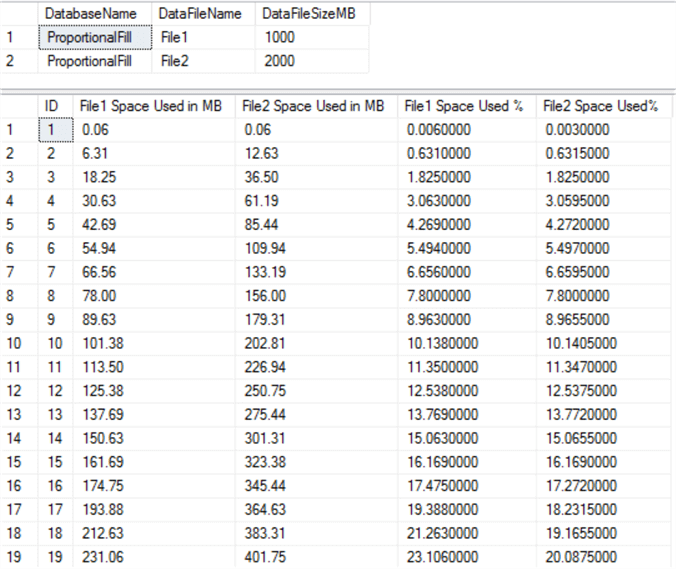This screenshot has width=676, height=569.
Task: Select the 101.38 cell
Action: pyautogui.click(x=154, y=344)
